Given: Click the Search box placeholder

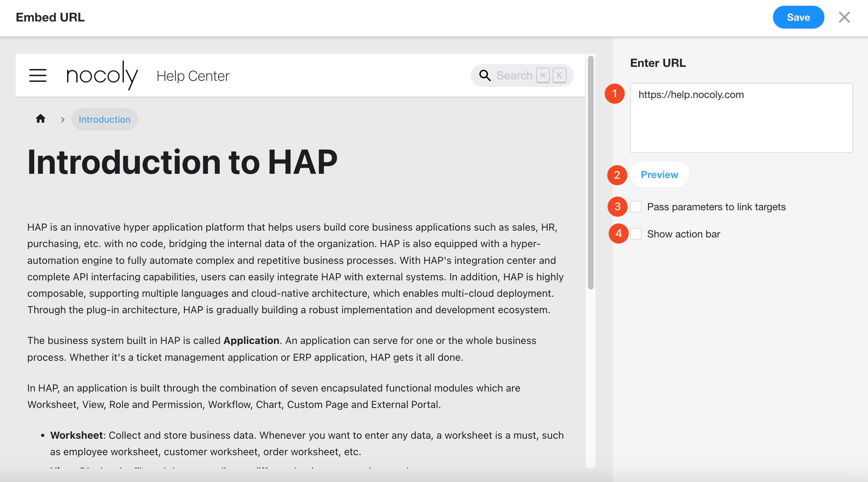Looking at the screenshot, I should pyautogui.click(x=514, y=75).
